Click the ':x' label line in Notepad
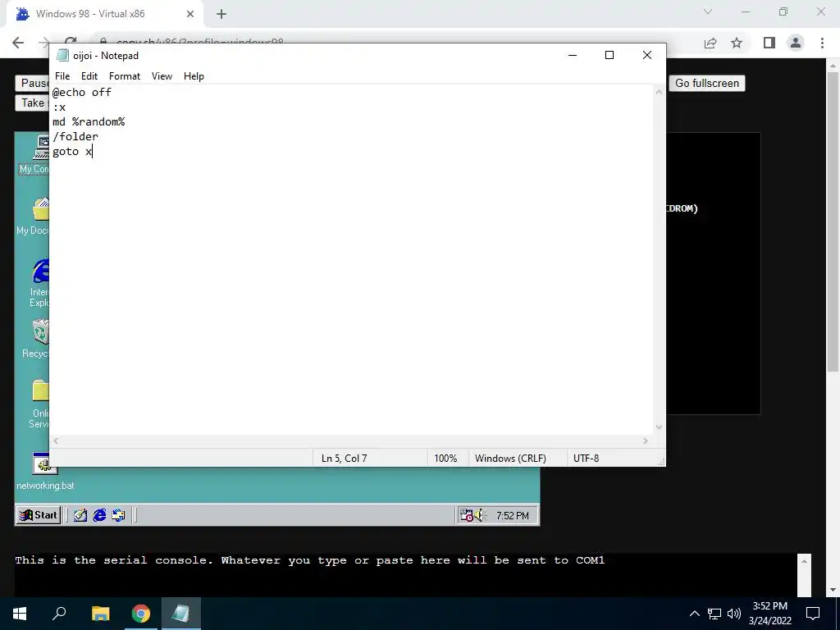 pyautogui.click(x=59, y=107)
